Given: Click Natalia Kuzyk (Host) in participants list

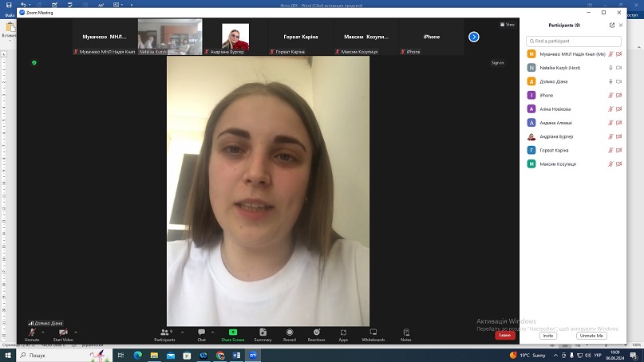Looking at the screenshot, I should pos(575,68).
